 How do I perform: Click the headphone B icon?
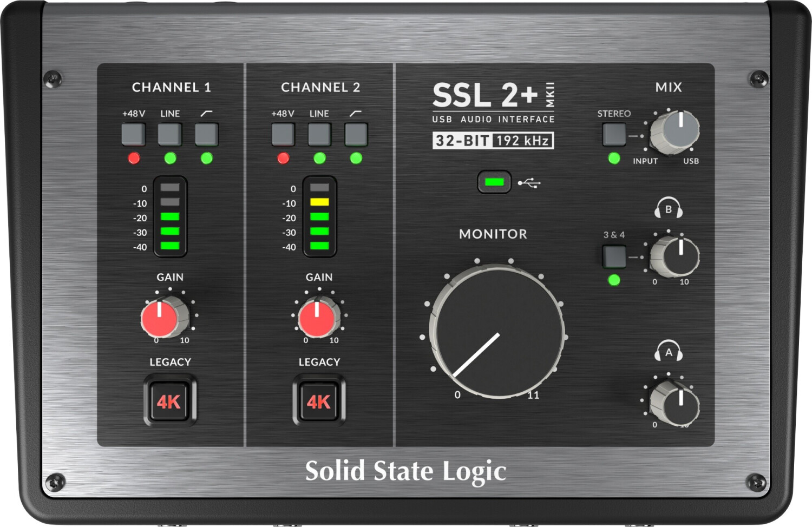pos(669,209)
